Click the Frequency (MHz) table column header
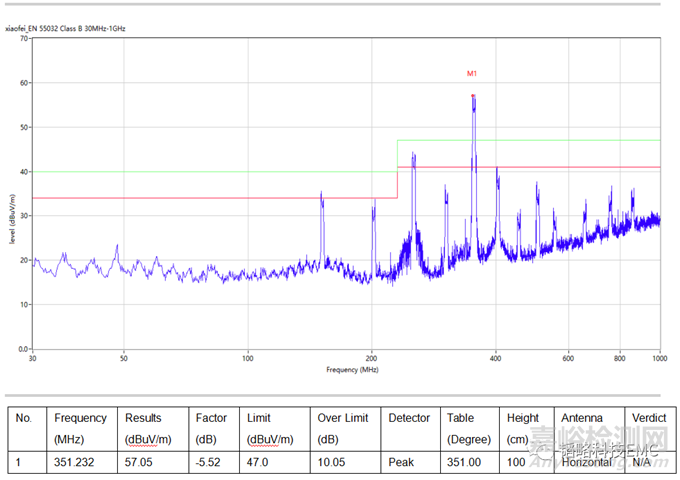680x480 pixels. click(80, 428)
